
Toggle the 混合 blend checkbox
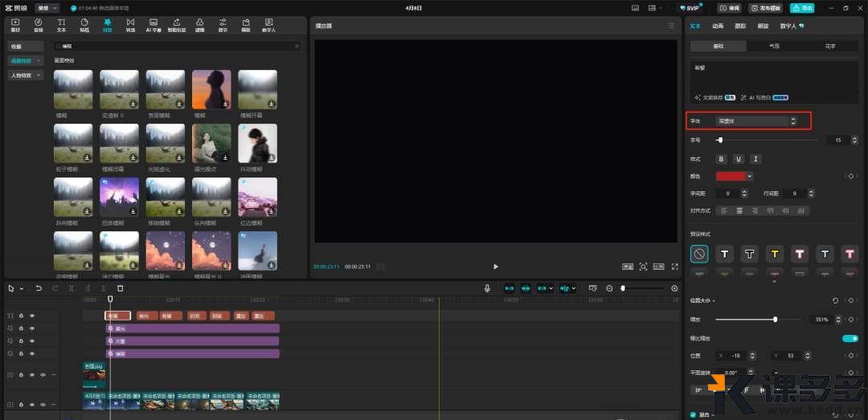tap(693, 414)
